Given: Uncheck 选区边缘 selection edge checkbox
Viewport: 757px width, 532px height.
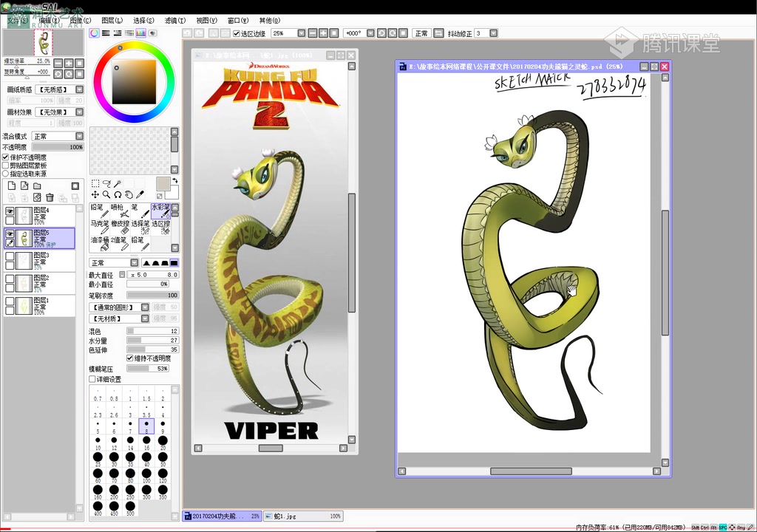Looking at the screenshot, I should 237,33.
